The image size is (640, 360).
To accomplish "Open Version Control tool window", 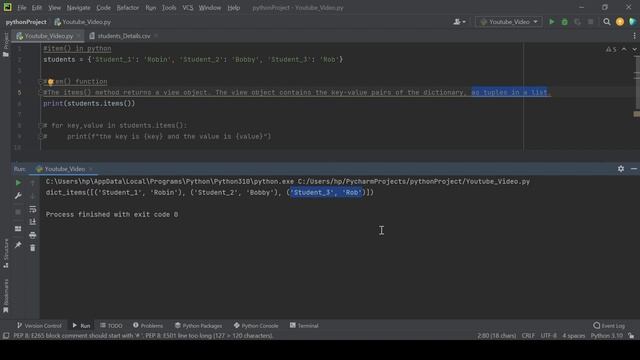I will pos(39,326).
